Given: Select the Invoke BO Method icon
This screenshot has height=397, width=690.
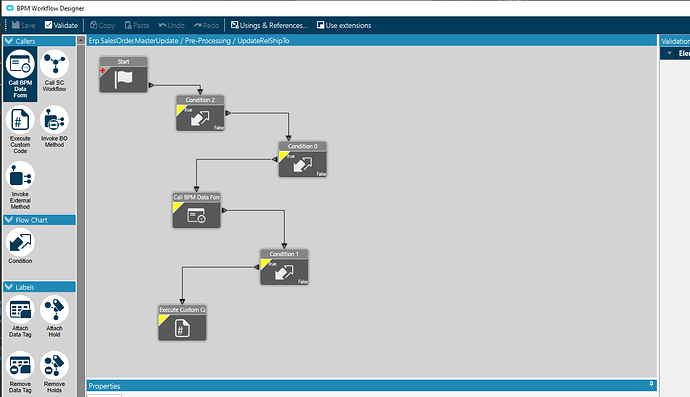Looking at the screenshot, I should (x=55, y=120).
